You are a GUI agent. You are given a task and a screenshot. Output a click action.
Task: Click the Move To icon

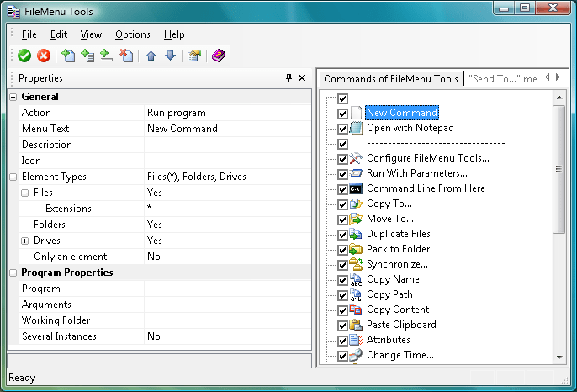(x=356, y=219)
